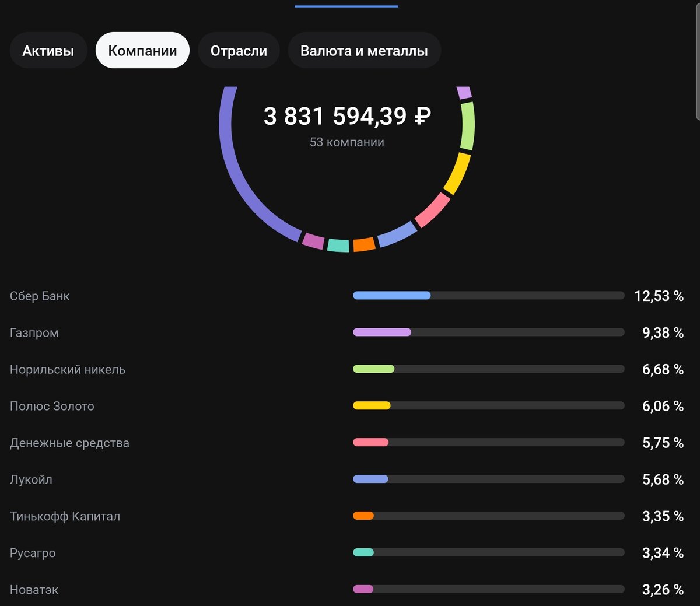The width and height of the screenshot is (700, 606).
Task: Select the light green donut chart segment
Action: (x=467, y=126)
